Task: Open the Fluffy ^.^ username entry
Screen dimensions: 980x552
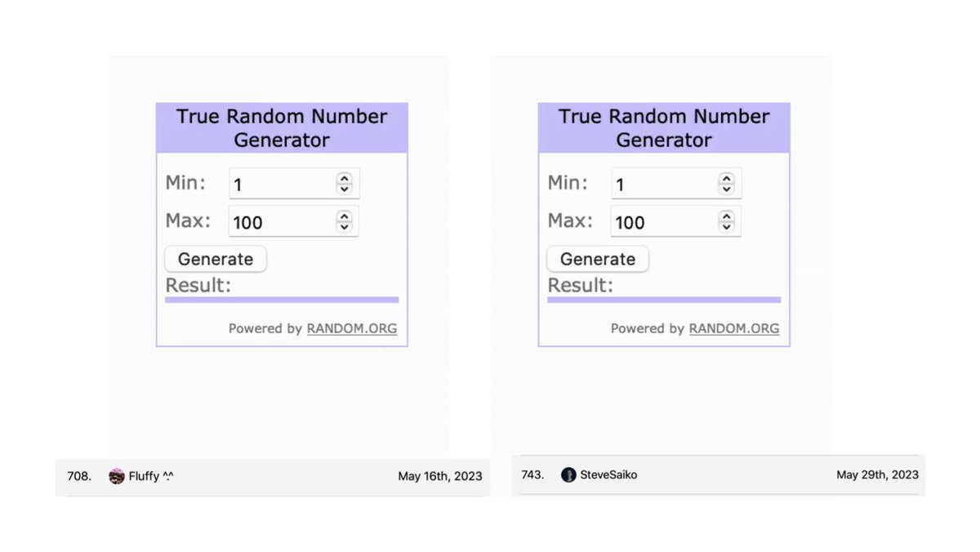Action: coord(151,476)
